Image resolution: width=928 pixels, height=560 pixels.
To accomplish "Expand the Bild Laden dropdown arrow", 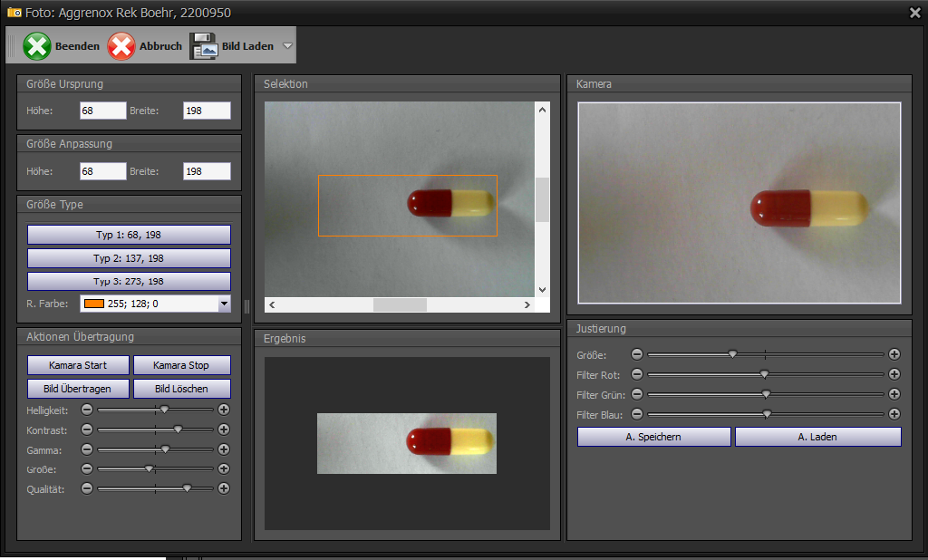I will 287,46.
